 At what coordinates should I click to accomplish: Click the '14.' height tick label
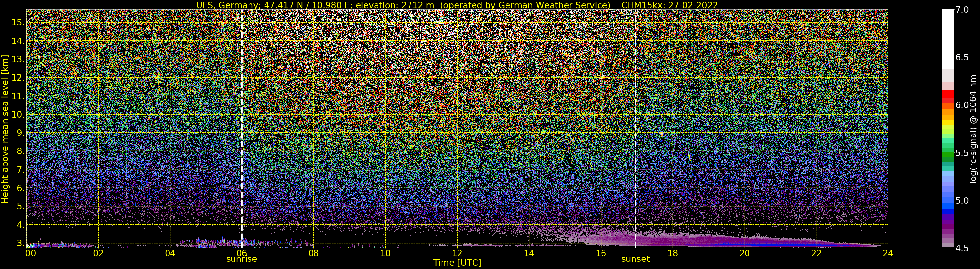coord(18,41)
